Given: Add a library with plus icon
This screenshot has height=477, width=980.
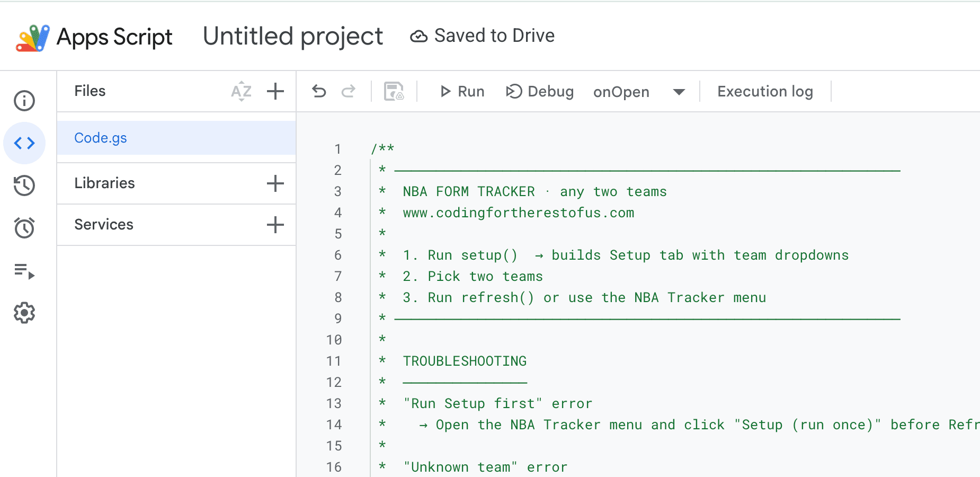Looking at the screenshot, I should 275,183.
